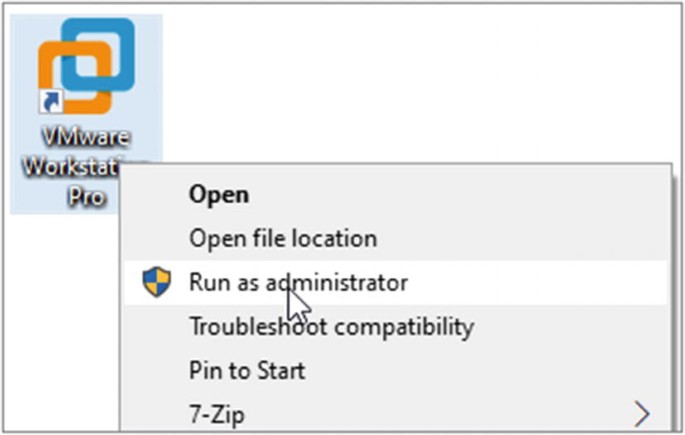685x435 pixels.
Task: Click the "VMware" word in the icon label
Action: click(x=87, y=136)
